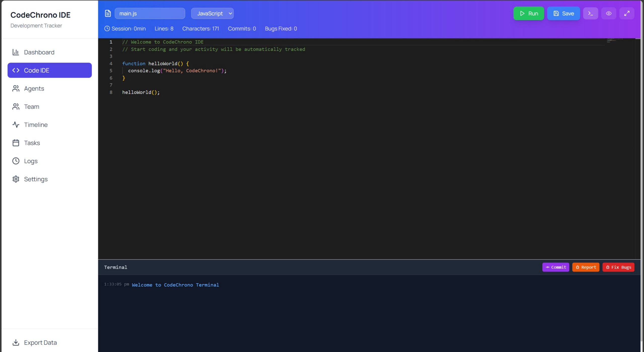Click the file document icon beside main.js

[108, 13]
